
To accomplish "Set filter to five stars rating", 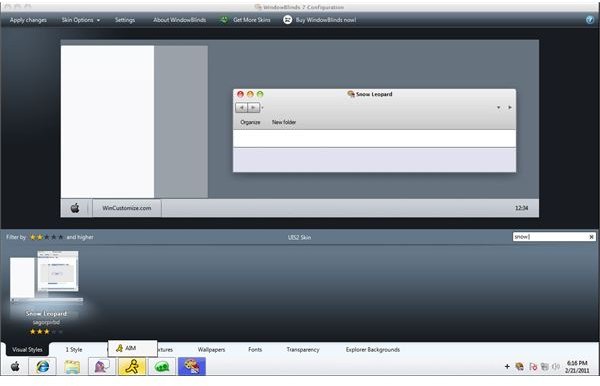I will [x=60, y=237].
